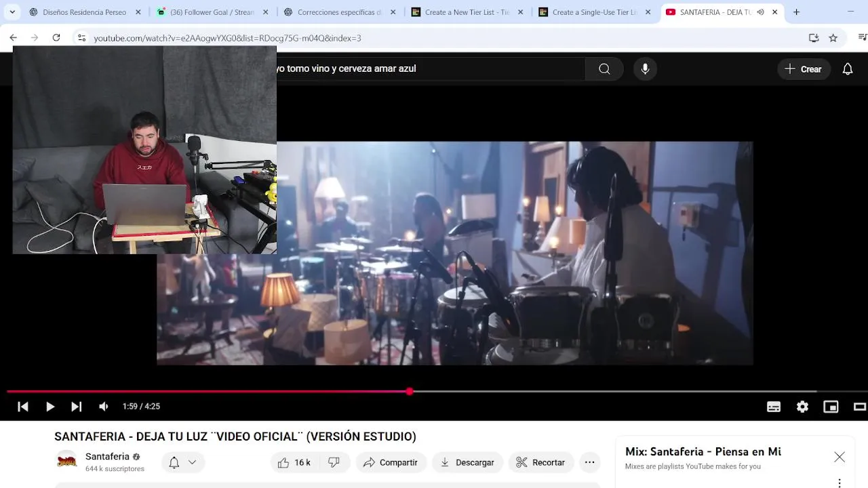This screenshot has width=868, height=488.
Task: Install app icon in address bar
Action: click(814, 38)
